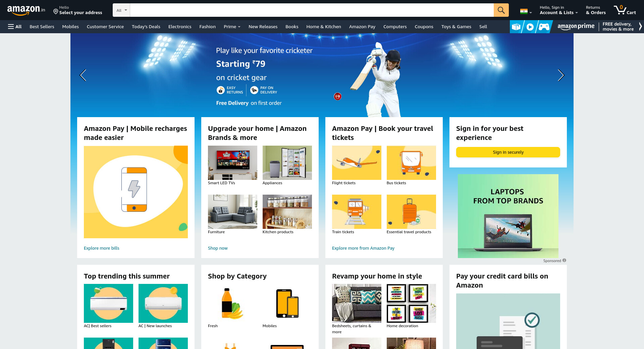Open Today's Deals in navigation bar
This screenshot has height=349, width=644.
pyautogui.click(x=146, y=27)
